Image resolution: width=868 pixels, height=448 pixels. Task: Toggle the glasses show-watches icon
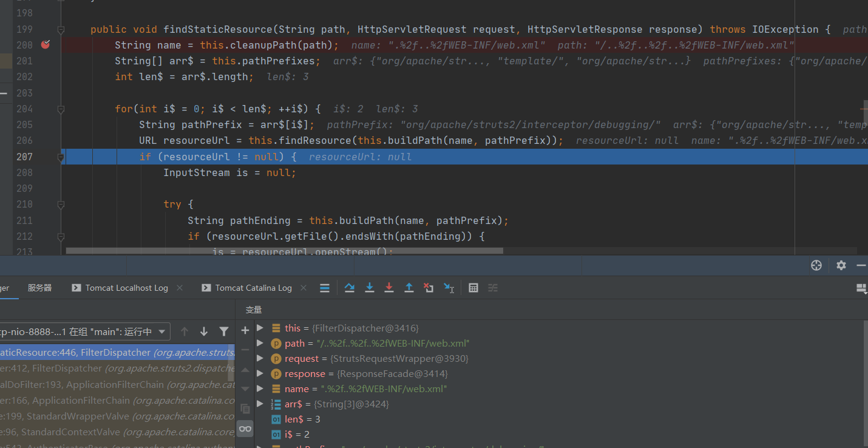[245, 429]
